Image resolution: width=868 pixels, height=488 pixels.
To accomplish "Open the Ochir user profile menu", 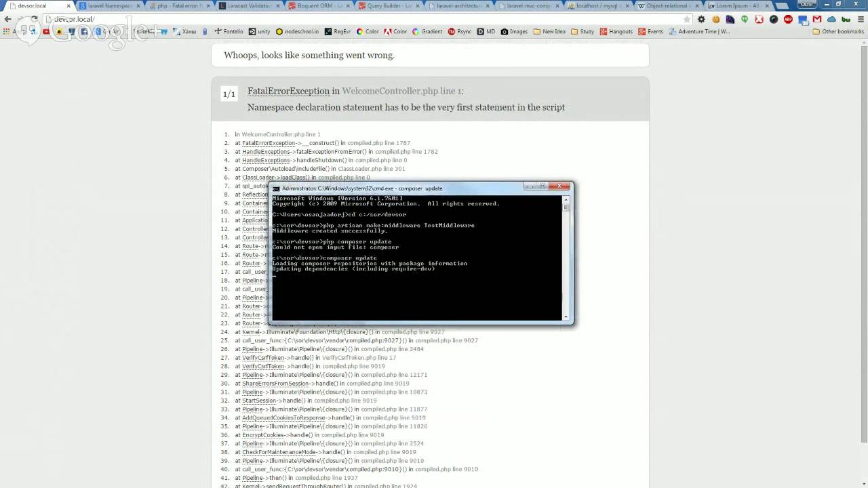I will click(x=807, y=4).
